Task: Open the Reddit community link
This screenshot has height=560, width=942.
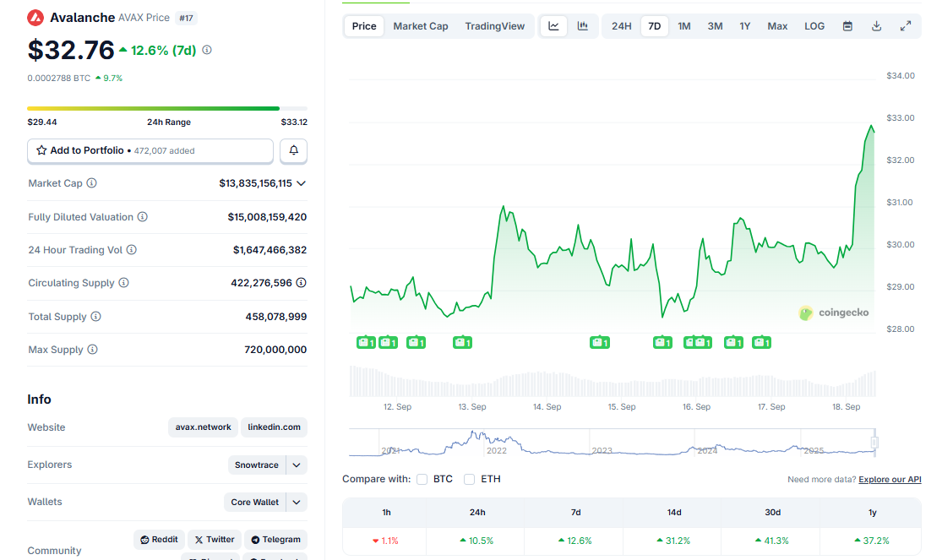Action: (159, 540)
